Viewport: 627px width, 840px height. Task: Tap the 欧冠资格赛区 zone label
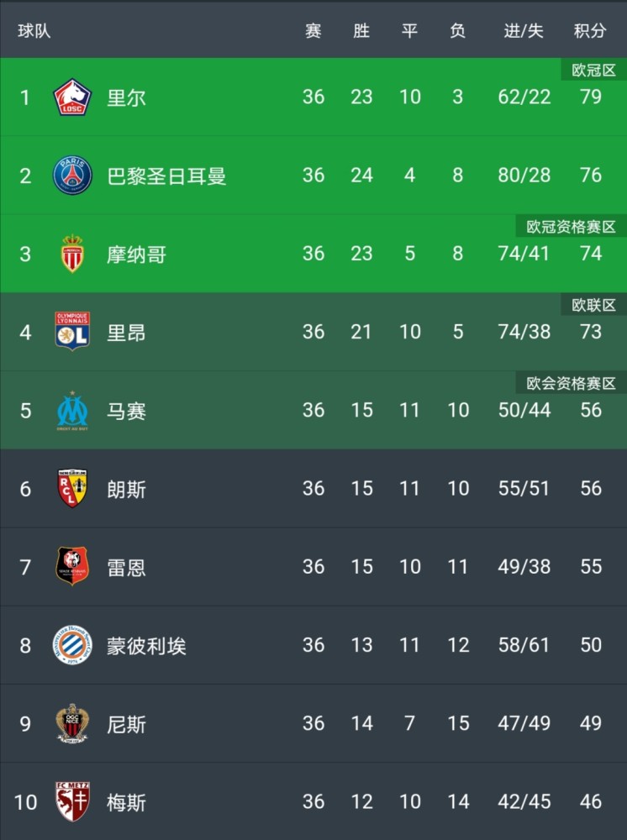click(x=572, y=227)
